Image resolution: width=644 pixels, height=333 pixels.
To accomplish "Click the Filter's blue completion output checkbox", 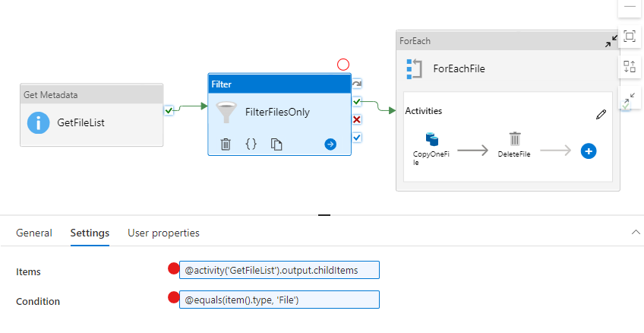I will click(x=356, y=138).
